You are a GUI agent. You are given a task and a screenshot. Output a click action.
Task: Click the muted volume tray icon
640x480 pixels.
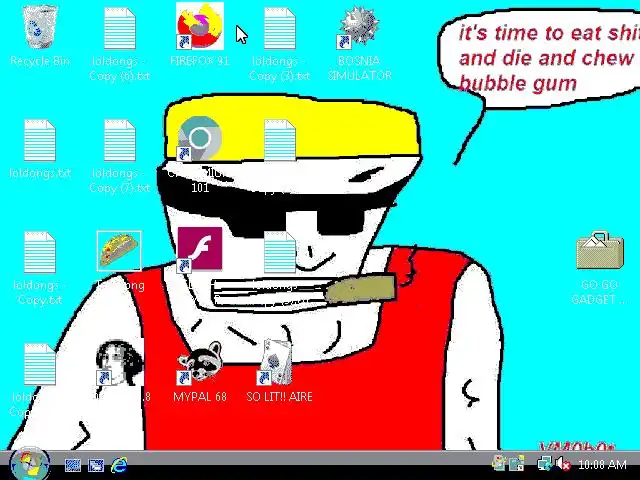pyautogui.click(x=563, y=464)
